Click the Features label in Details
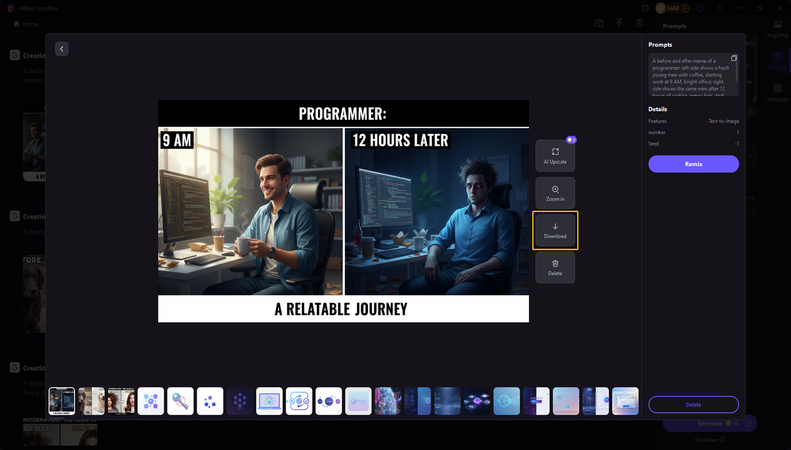Image resolution: width=791 pixels, height=450 pixels. pos(657,121)
